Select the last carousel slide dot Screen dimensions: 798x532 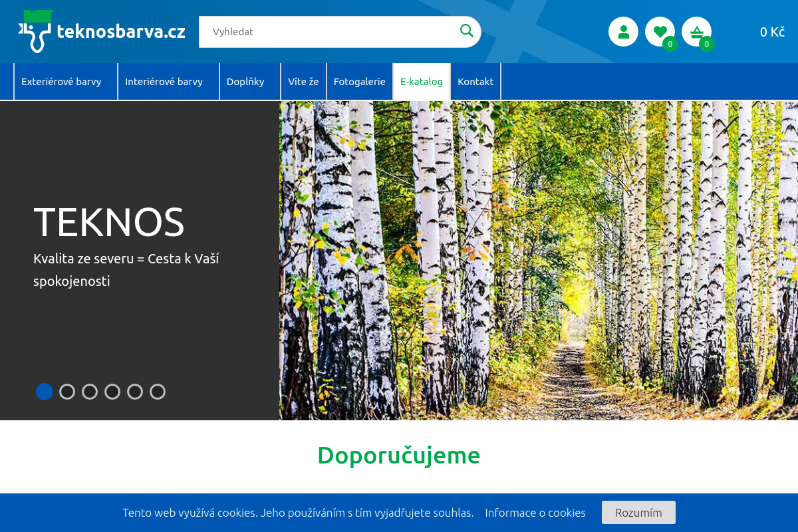pos(158,392)
